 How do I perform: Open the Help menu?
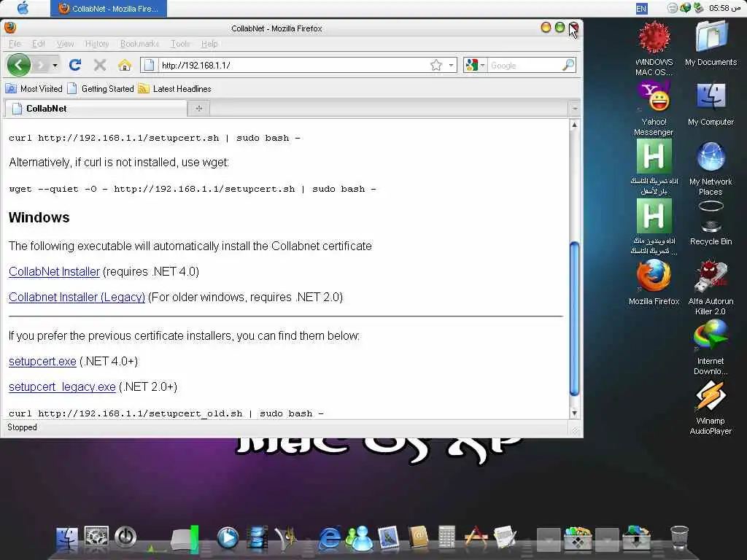209,44
